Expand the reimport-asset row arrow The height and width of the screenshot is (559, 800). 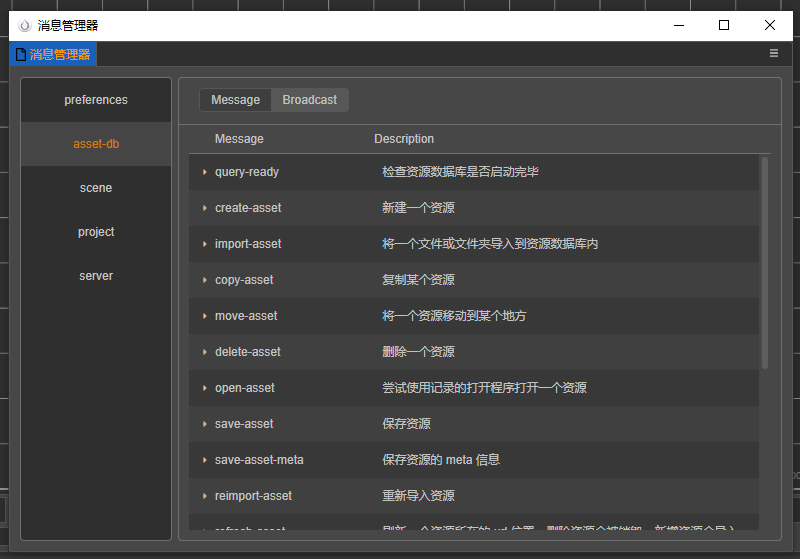point(205,496)
